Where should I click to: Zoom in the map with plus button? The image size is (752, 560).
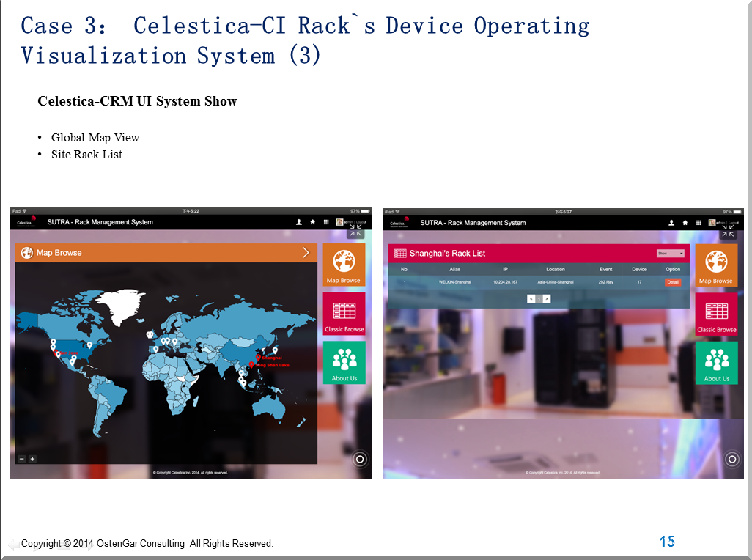point(32,459)
